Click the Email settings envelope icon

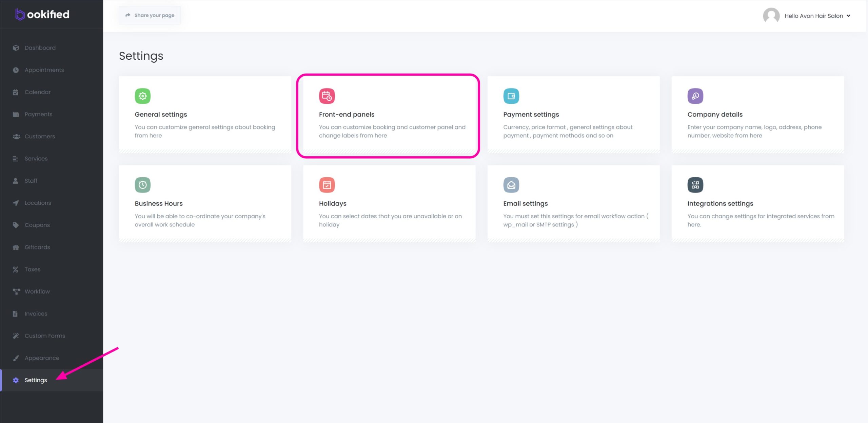[x=511, y=185]
